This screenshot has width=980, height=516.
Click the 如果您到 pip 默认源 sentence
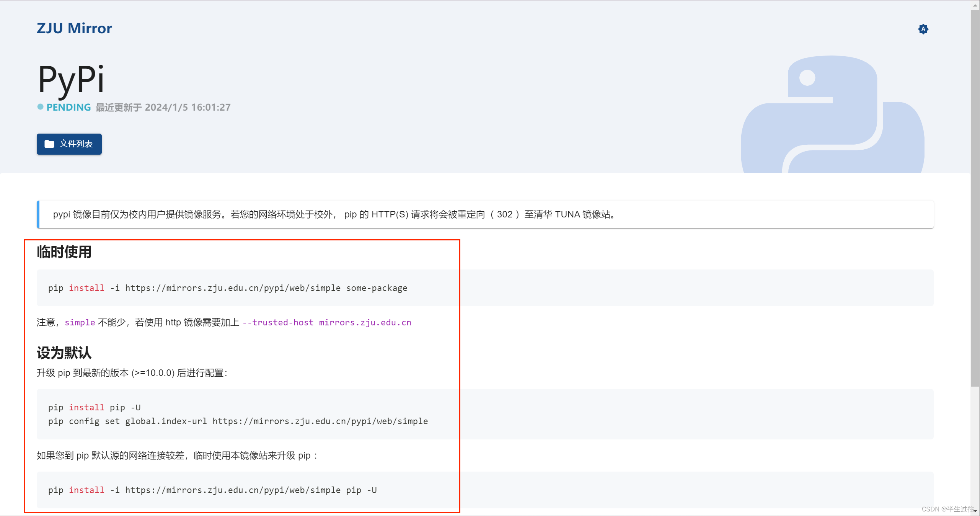[x=177, y=456]
